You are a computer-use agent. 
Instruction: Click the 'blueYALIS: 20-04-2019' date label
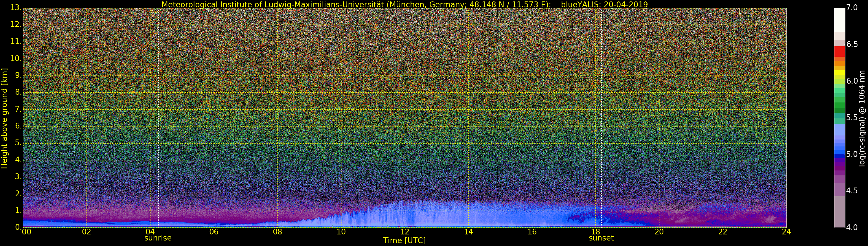(x=604, y=4)
